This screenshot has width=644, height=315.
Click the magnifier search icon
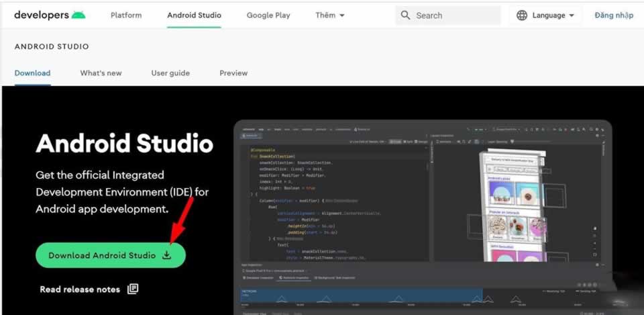(405, 15)
